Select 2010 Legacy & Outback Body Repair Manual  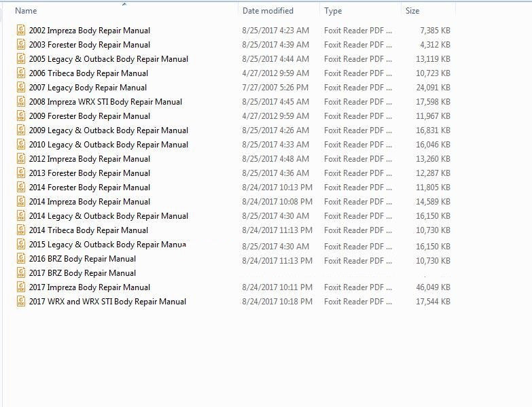coord(108,145)
